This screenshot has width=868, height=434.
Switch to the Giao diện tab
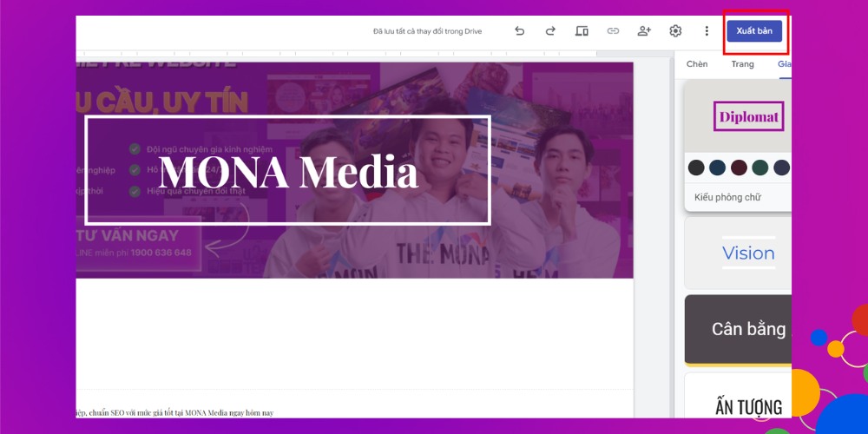point(785,64)
